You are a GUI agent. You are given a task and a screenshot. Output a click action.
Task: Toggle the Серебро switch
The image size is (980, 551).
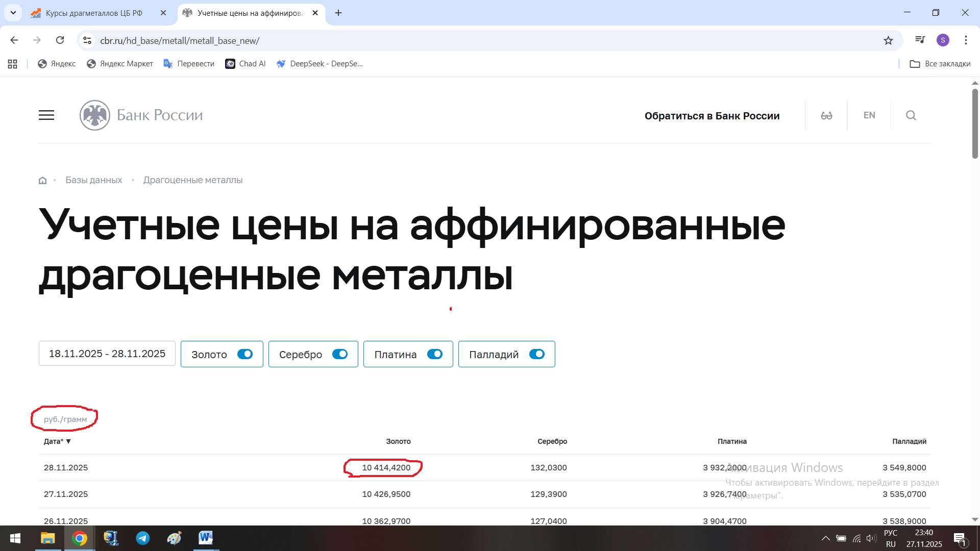340,354
